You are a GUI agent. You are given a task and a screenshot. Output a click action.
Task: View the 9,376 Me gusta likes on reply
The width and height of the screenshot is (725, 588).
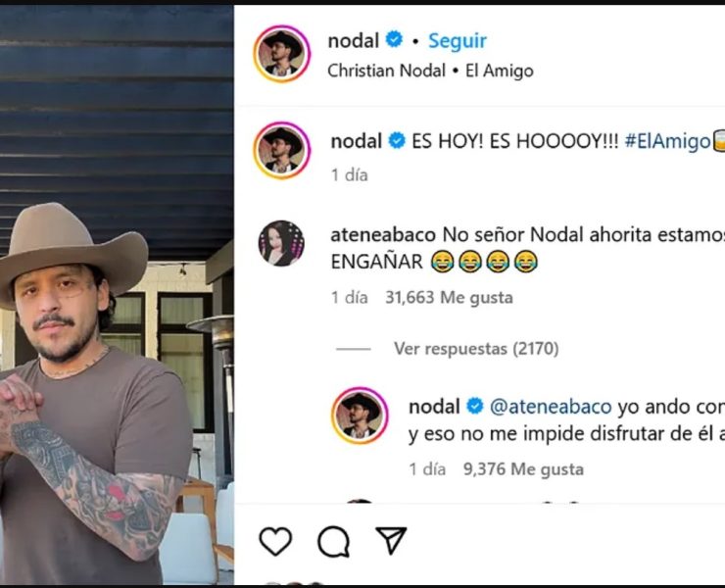523,469
